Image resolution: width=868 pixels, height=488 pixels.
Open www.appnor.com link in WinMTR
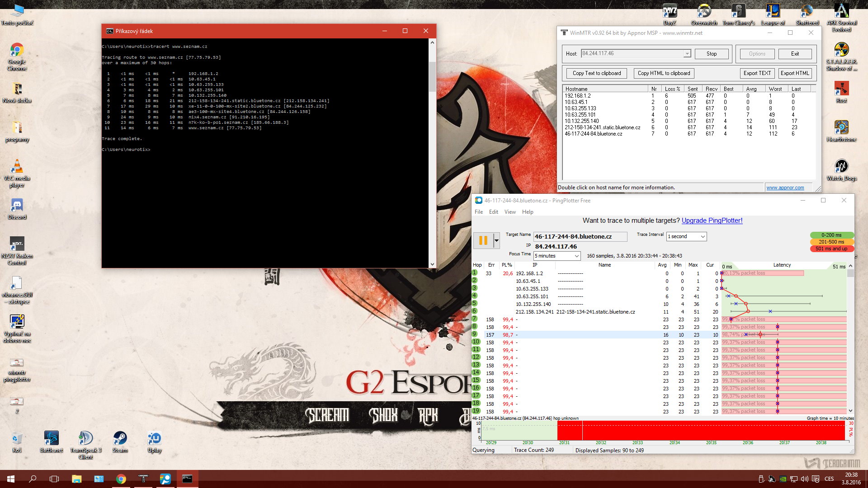pos(785,188)
